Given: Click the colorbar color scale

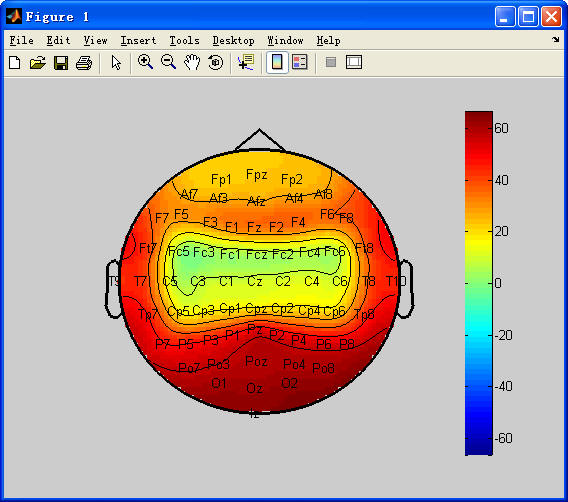Looking at the screenshot, I should pos(479,283).
